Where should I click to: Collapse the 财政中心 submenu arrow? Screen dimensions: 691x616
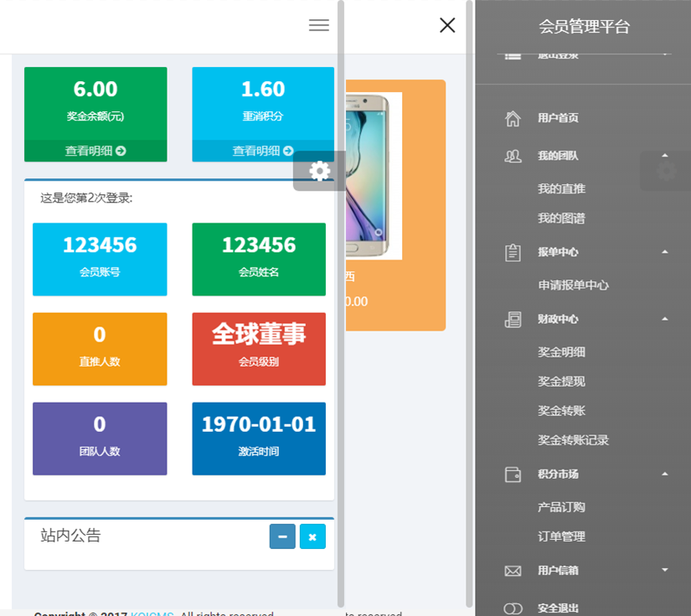click(665, 319)
